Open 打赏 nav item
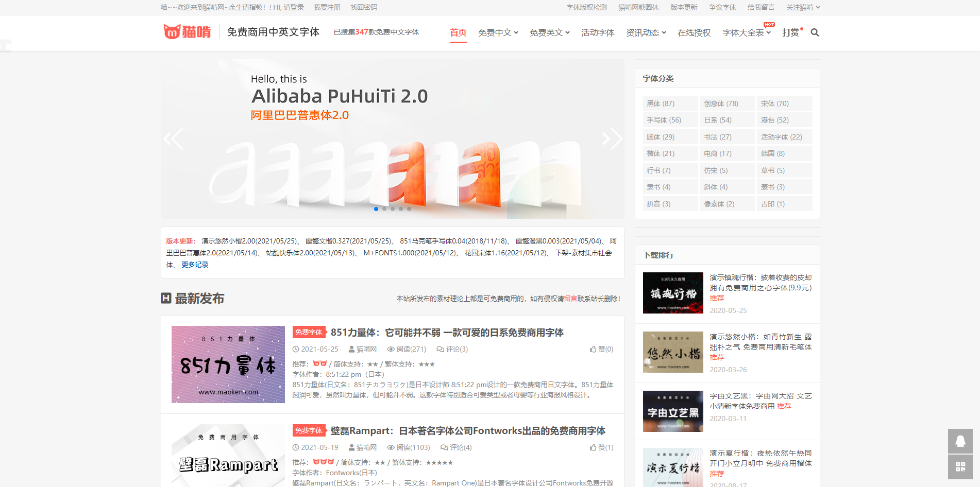Screen dimensions: 980x487 coord(792,32)
